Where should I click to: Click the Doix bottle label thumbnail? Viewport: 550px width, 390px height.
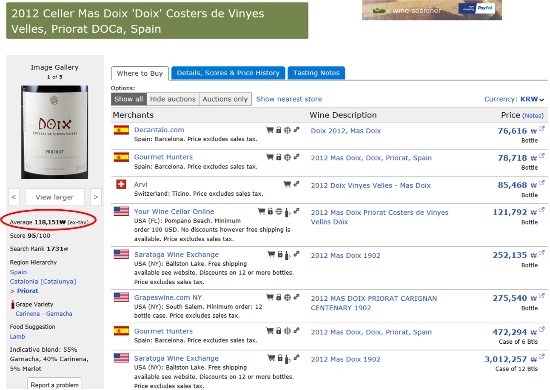point(54,132)
